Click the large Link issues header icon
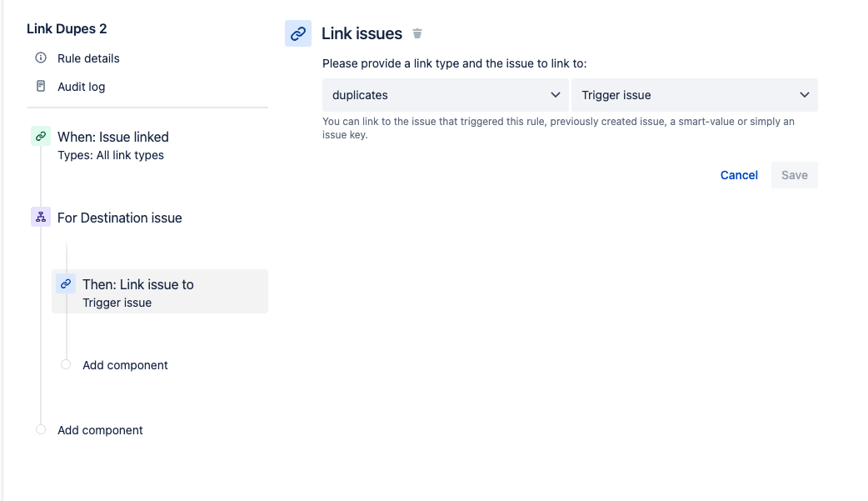The image size is (868, 501). 298,34
